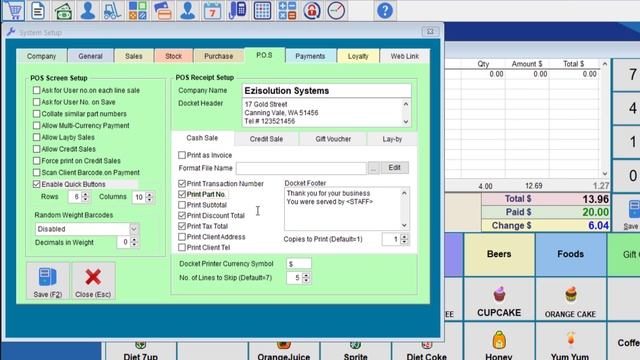Open the cash money toolbar icon
Screen dimensions: 640x360
point(63,11)
